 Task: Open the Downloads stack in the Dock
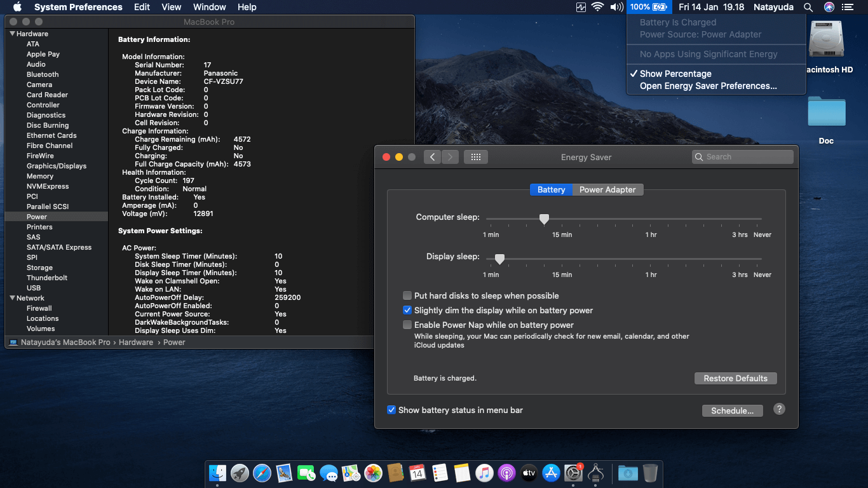pyautogui.click(x=628, y=473)
